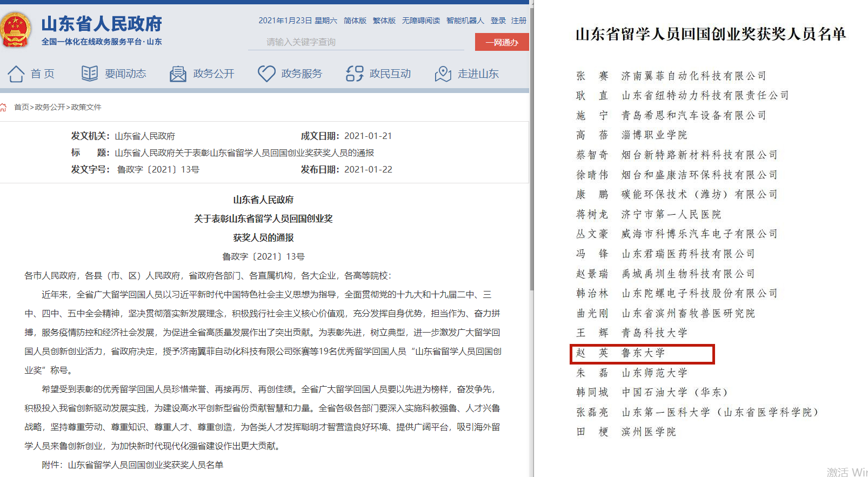Click the small breadcrumb home icon
868x477 pixels.
click(x=3, y=107)
